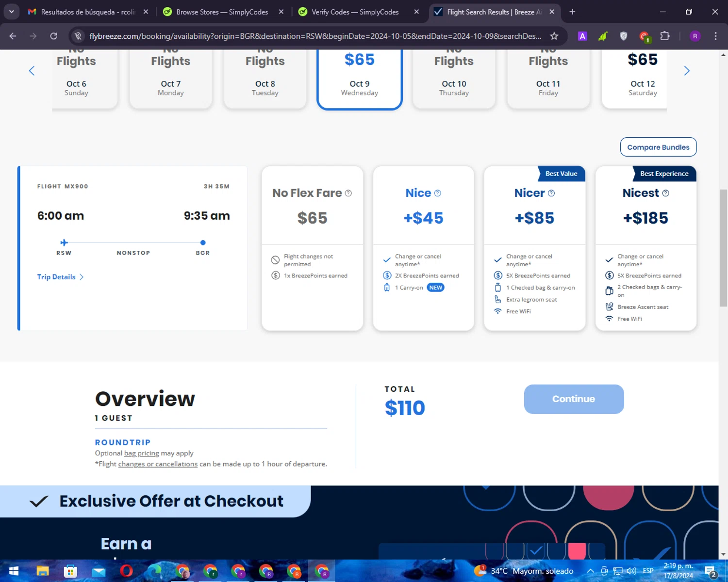728x582 pixels.
Task: Go back to the previous page
Action: pos(13,36)
